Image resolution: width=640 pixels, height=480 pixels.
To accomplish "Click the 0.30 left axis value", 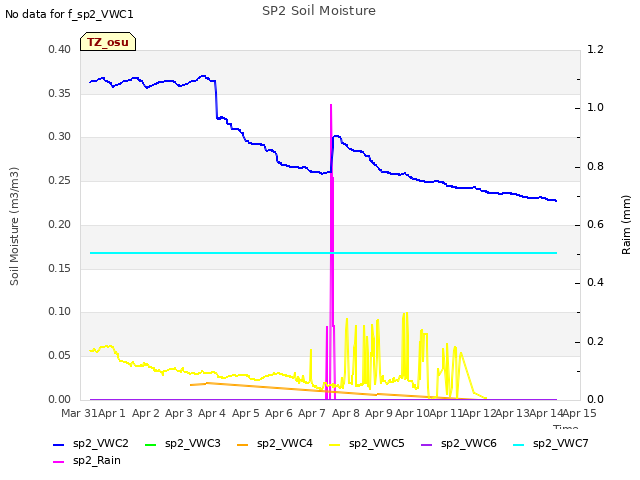I will click(60, 136).
